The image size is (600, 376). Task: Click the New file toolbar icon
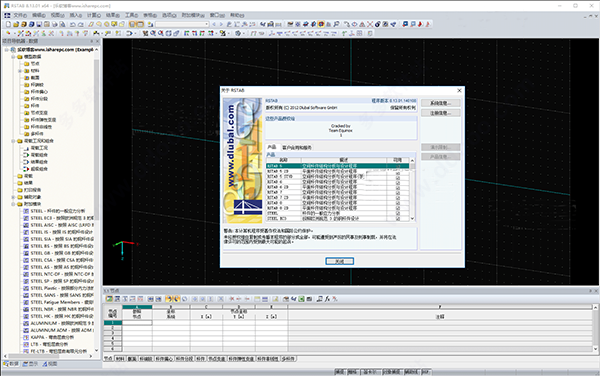[8, 24]
